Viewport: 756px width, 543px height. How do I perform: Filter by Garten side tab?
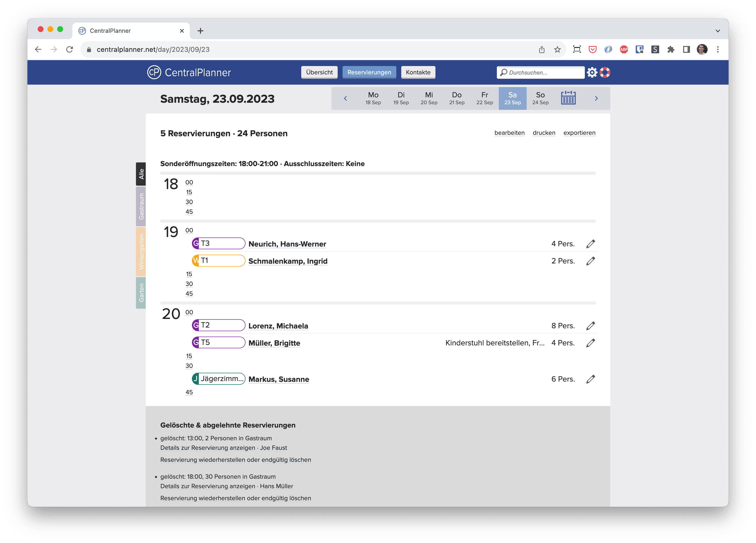coord(141,293)
